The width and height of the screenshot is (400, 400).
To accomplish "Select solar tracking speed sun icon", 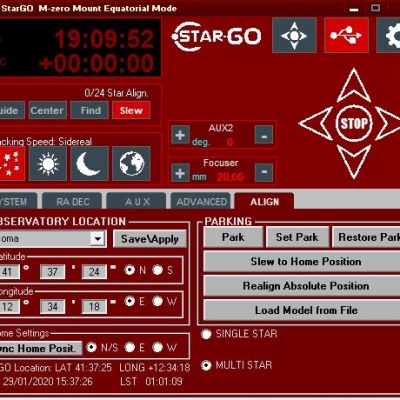I will tap(48, 164).
